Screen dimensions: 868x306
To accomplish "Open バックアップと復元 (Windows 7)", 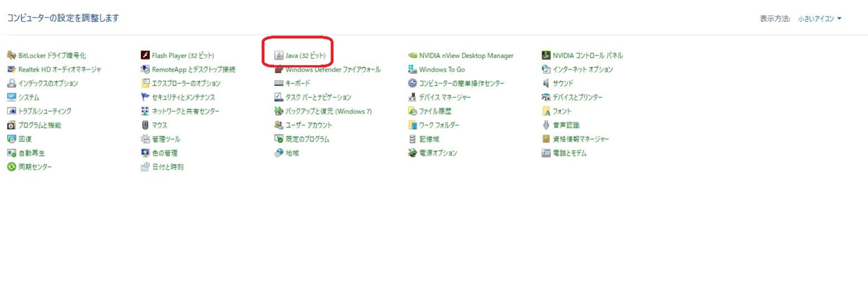I will point(323,111).
